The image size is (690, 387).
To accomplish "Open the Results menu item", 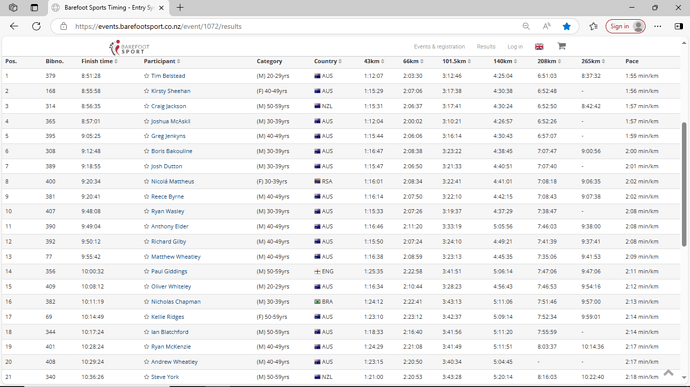I will click(x=486, y=47).
